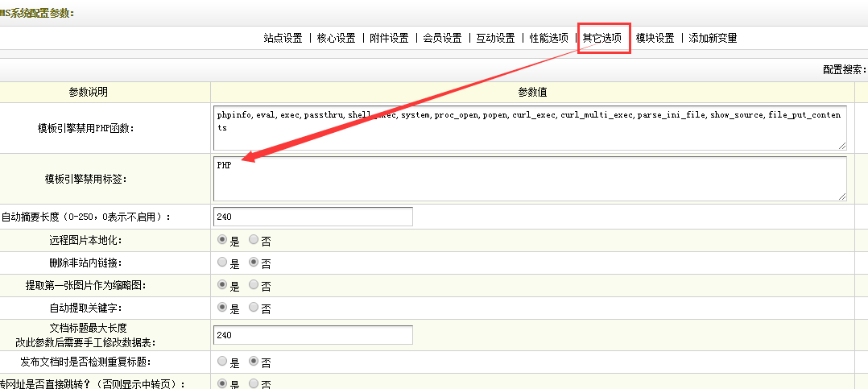The height and width of the screenshot is (389, 868).
Task: Switch to 模块设置 tab
Action: tap(655, 38)
